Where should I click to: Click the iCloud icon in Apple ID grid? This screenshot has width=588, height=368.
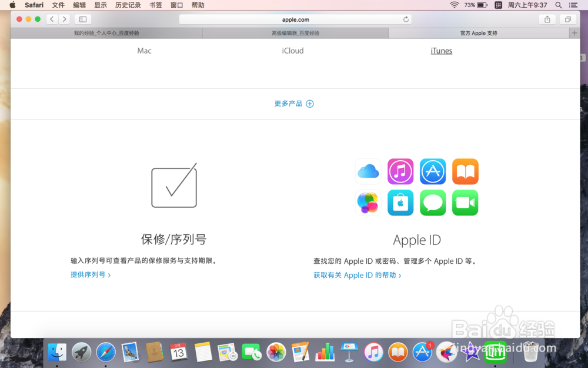368,171
